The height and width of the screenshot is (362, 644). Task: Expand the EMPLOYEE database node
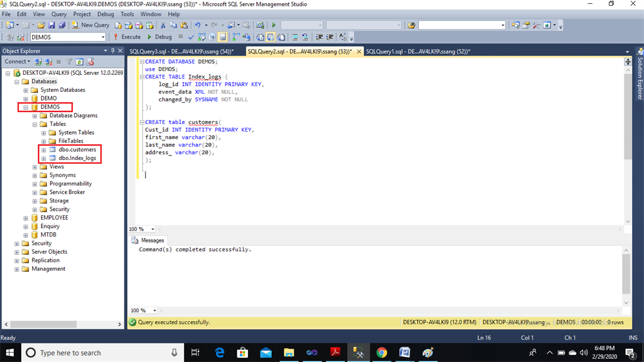[x=26, y=218]
